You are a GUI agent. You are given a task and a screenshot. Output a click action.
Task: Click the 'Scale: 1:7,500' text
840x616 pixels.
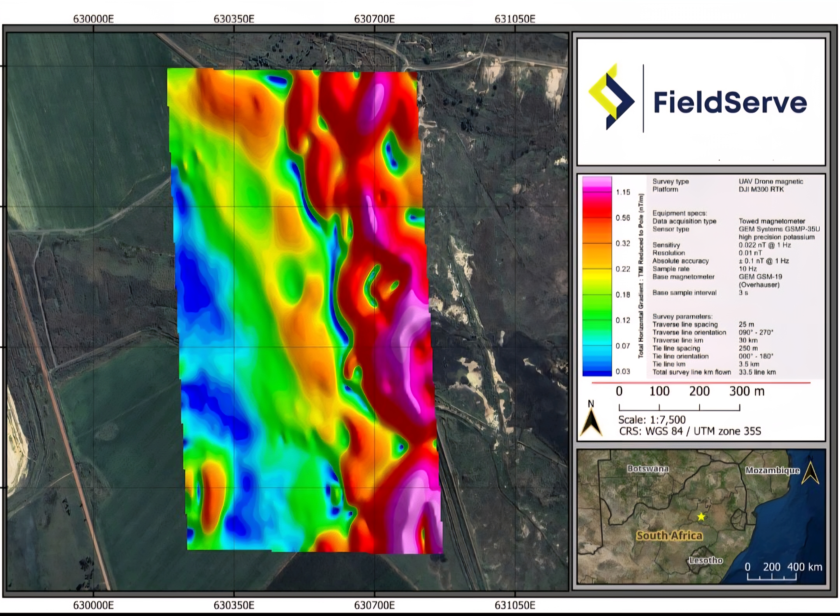point(652,420)
